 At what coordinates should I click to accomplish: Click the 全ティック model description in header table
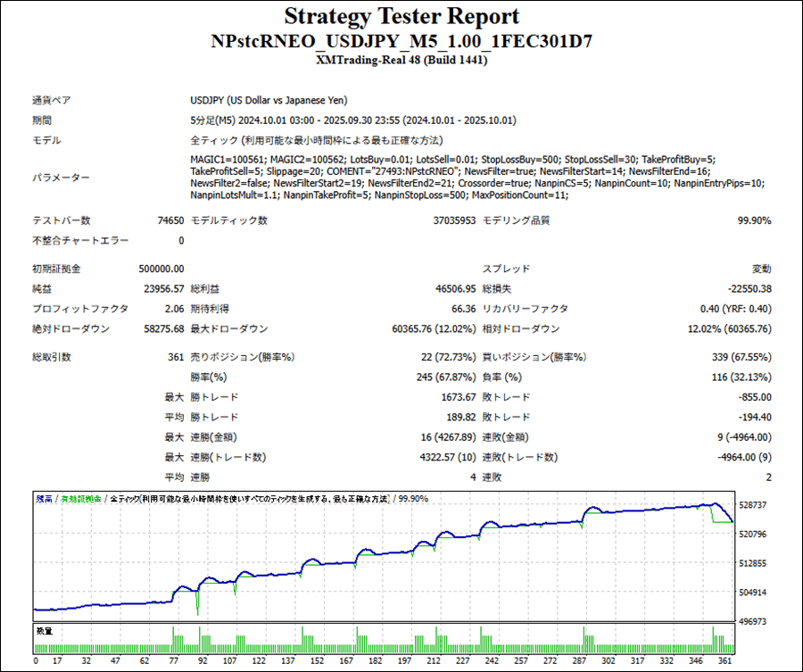pos(316,140)
